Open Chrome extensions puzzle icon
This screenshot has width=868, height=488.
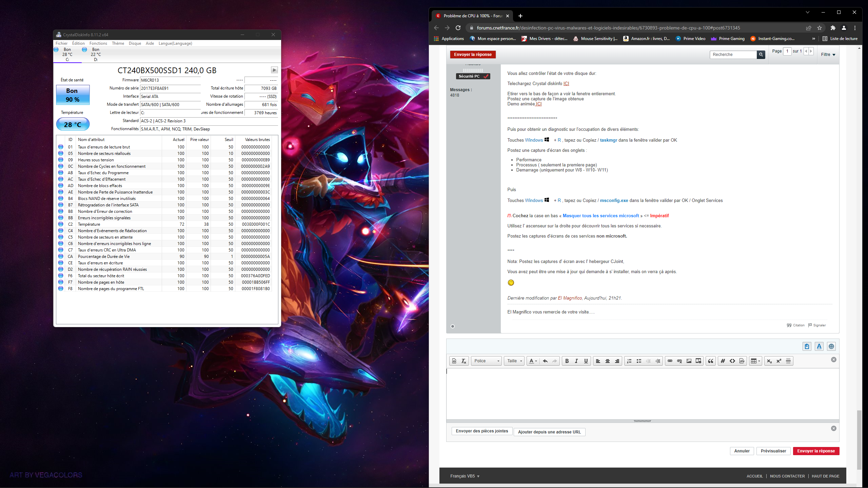point(833,28)
